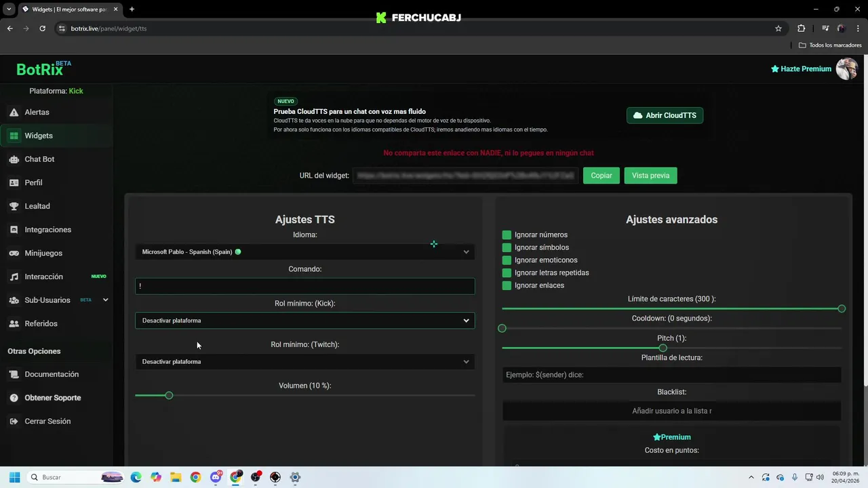The image size is (868, 488).
Task: Open the browser tab search dropdown
Action: tap(9, 9)
